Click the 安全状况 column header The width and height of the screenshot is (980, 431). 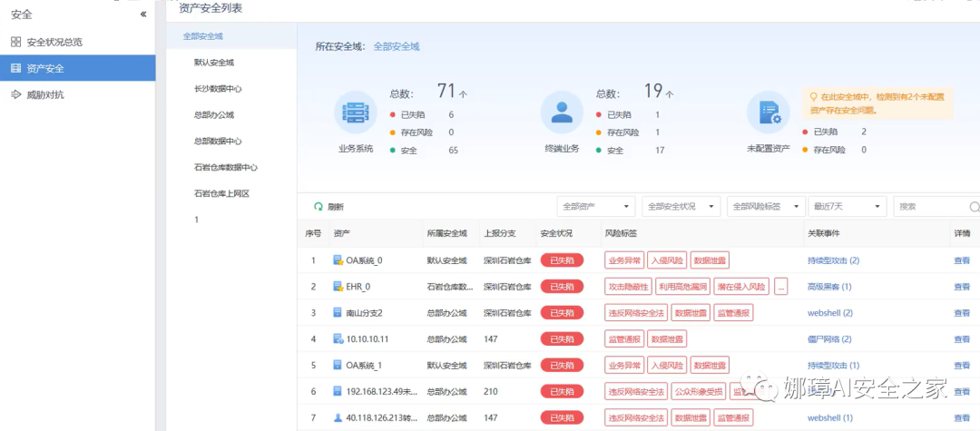[x=556, y=233]
